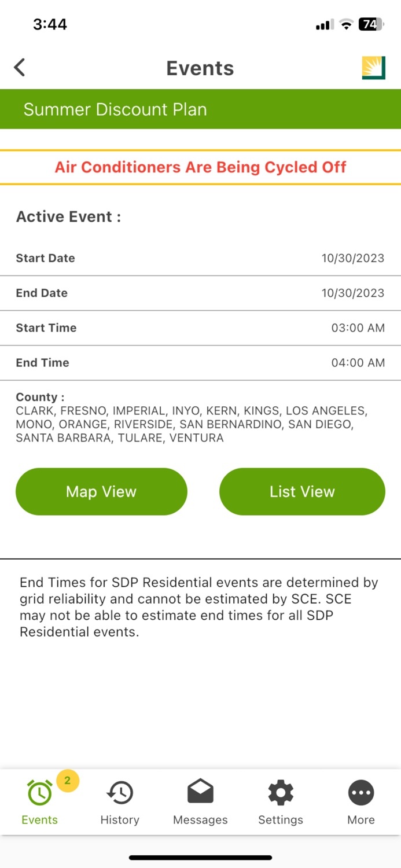Image resolution: width=401 pixels, height=868 pixels.
Task: Switch to the Settings section
Action: point(281,802)
